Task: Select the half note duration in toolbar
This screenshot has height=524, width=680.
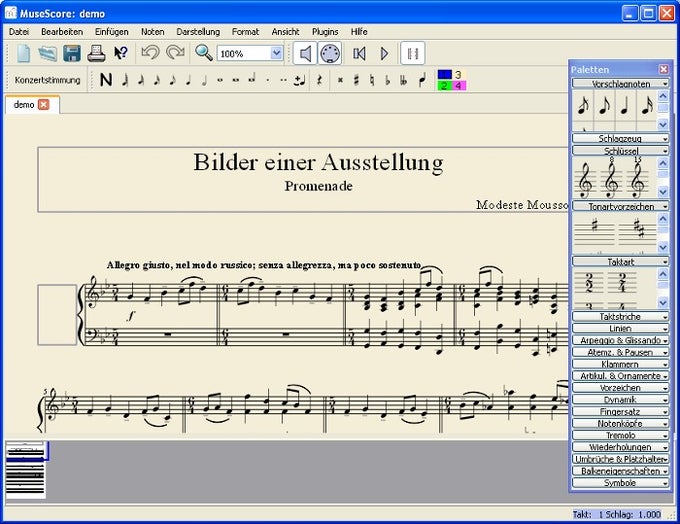Action: (x=204, y=80)
